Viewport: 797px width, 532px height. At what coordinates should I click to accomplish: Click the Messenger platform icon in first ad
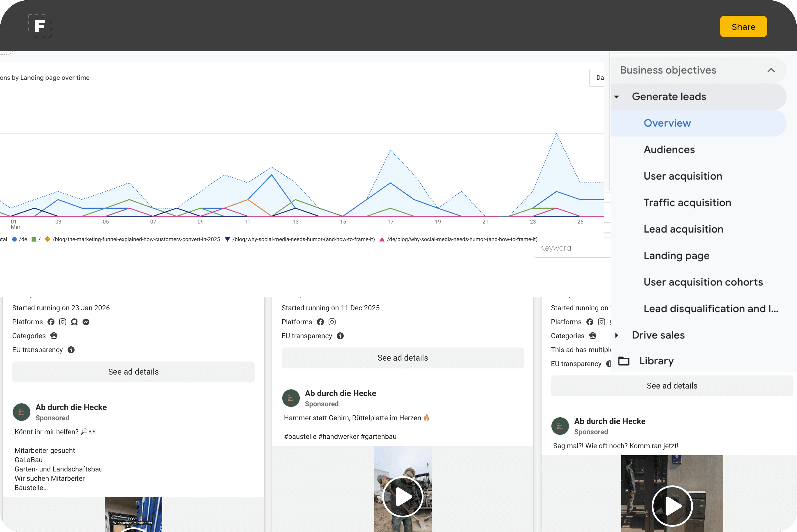click(x=86, y=322)
